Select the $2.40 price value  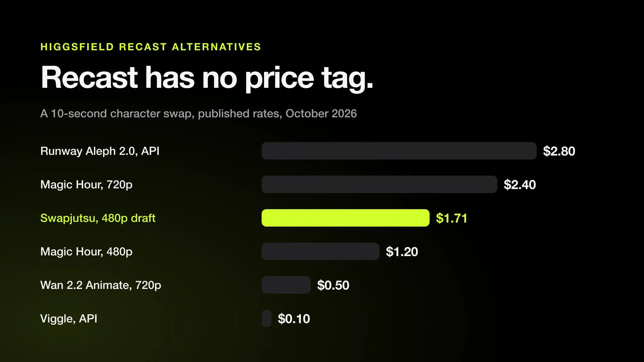click(520, 185)
